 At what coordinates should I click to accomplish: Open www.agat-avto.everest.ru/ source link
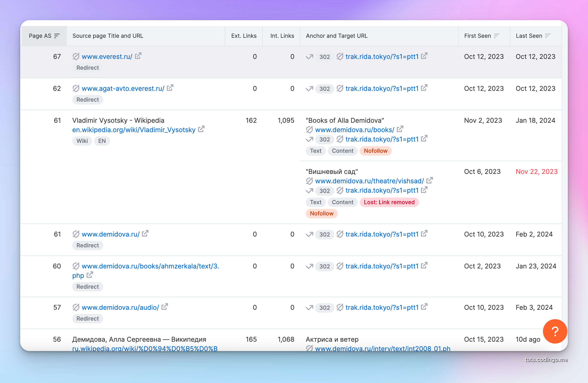point(123,88)
